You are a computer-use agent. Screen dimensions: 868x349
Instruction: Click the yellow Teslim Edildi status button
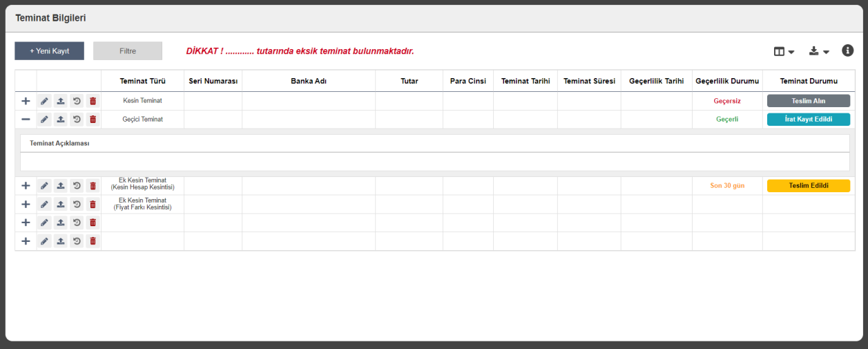[808, 186]
